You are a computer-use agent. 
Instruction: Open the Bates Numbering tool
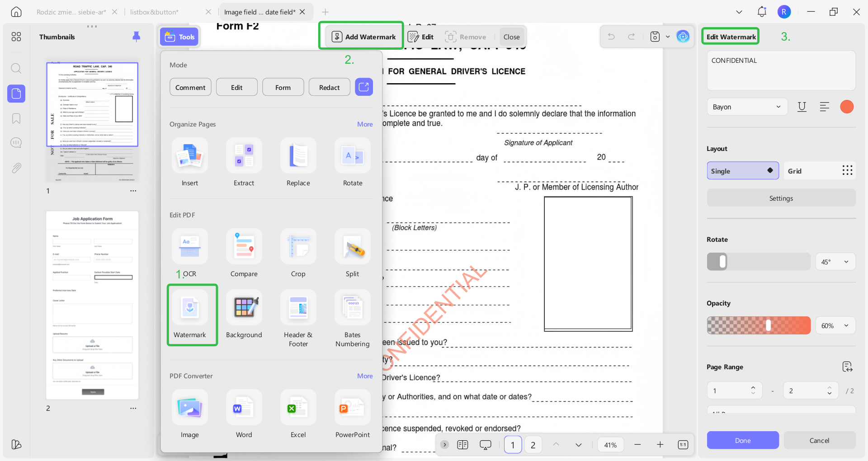click(x=353, y=319)
